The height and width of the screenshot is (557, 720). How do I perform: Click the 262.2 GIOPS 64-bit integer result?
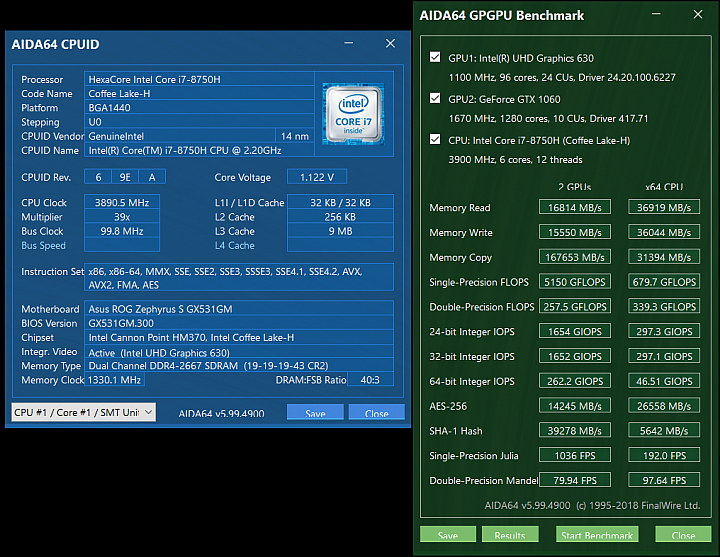point(575,381)
